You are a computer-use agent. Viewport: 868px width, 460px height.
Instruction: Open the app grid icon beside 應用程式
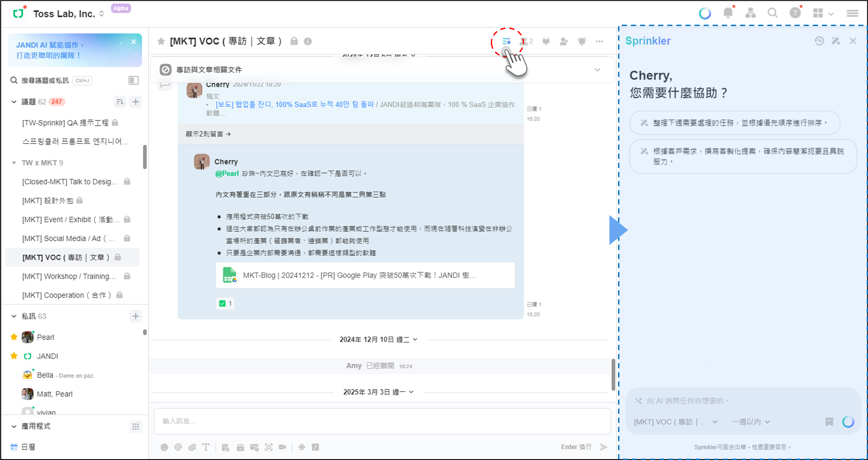(136, 427)
